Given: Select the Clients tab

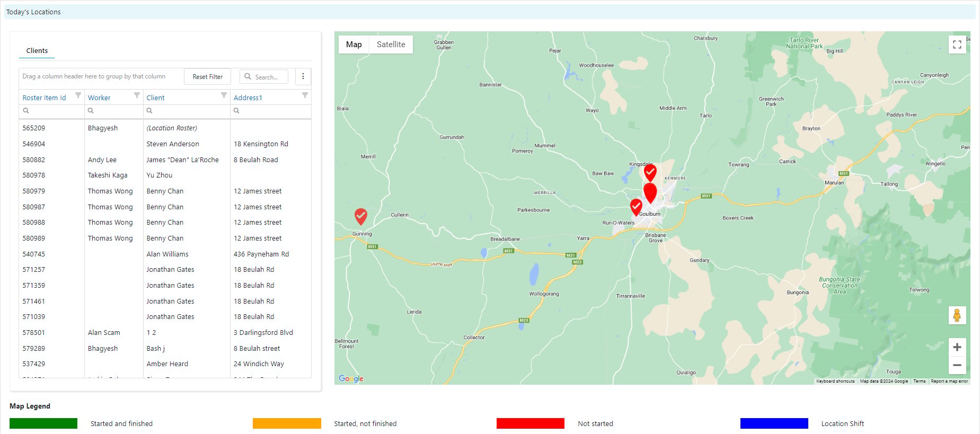Looking at the screenshot, I should (x=37, y=51).
